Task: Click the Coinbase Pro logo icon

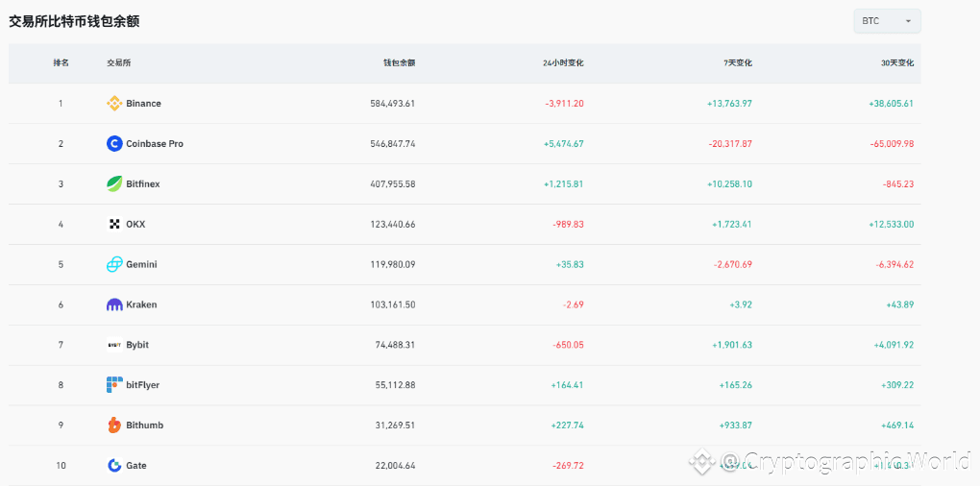Action: 114,144
